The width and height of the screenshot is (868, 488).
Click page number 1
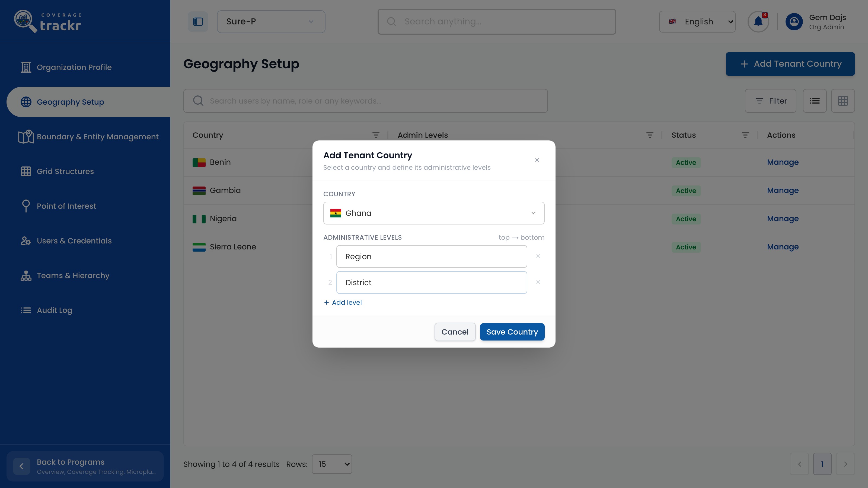point(822,464)
